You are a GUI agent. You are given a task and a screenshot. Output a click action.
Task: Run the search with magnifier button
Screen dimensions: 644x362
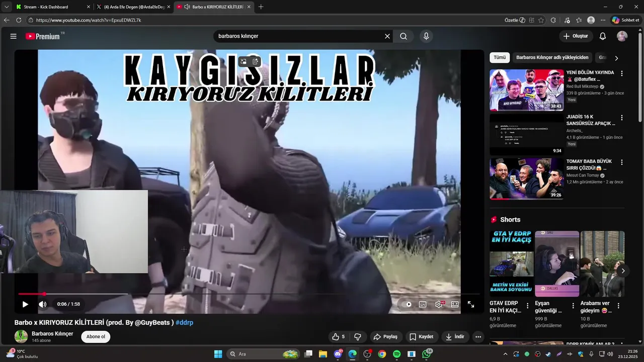point(404,36)
